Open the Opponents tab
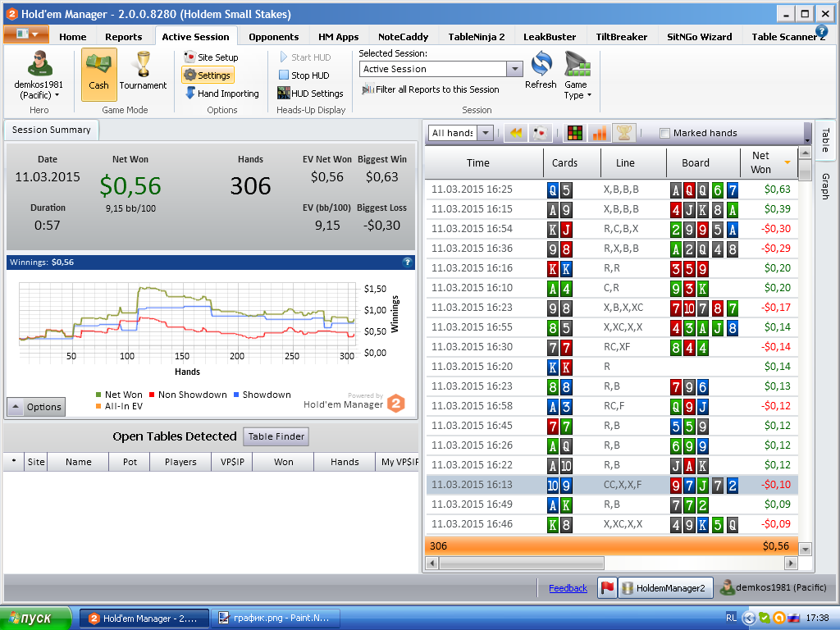 (274, 37)
